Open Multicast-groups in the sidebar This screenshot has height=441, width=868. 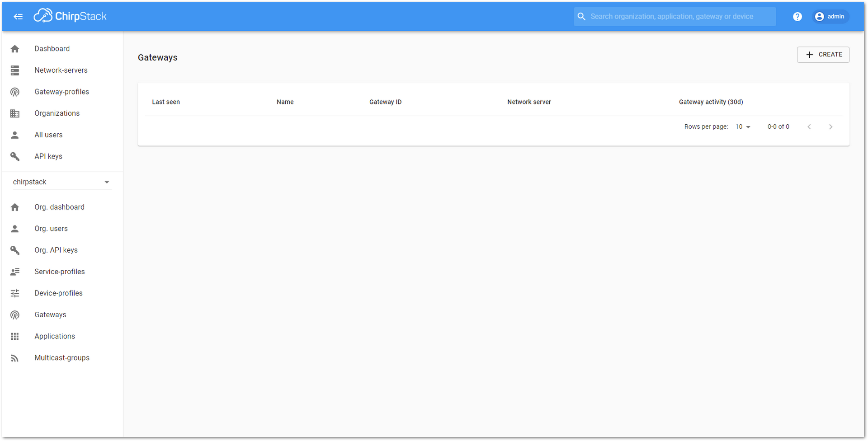62,358
